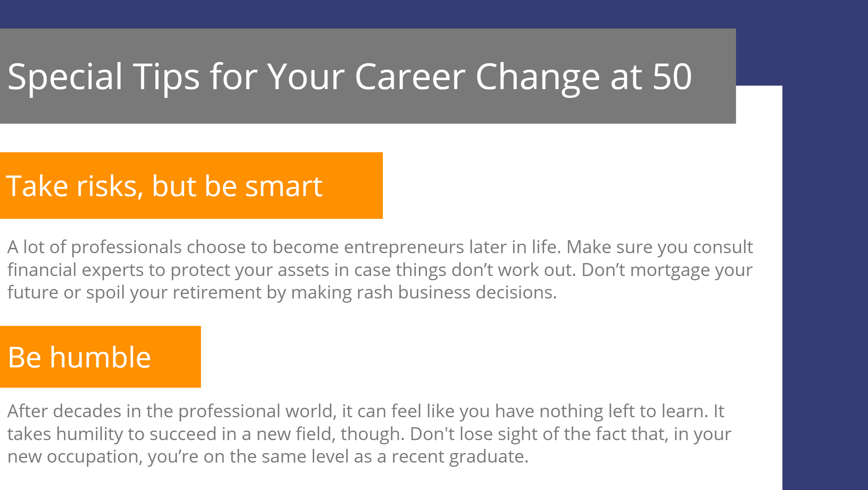Click the number 50 in the title
This screenshot has width=868, height=490.
(x=672, y=77)
